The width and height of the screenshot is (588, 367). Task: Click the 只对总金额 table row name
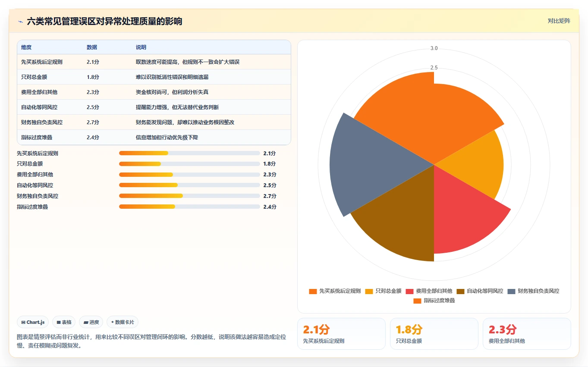34,77
